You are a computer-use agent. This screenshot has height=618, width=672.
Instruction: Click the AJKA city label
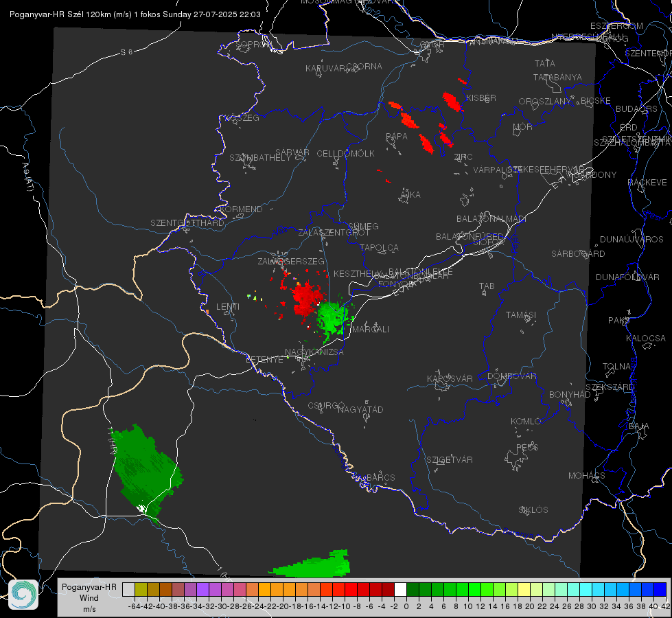click(410, 195)
